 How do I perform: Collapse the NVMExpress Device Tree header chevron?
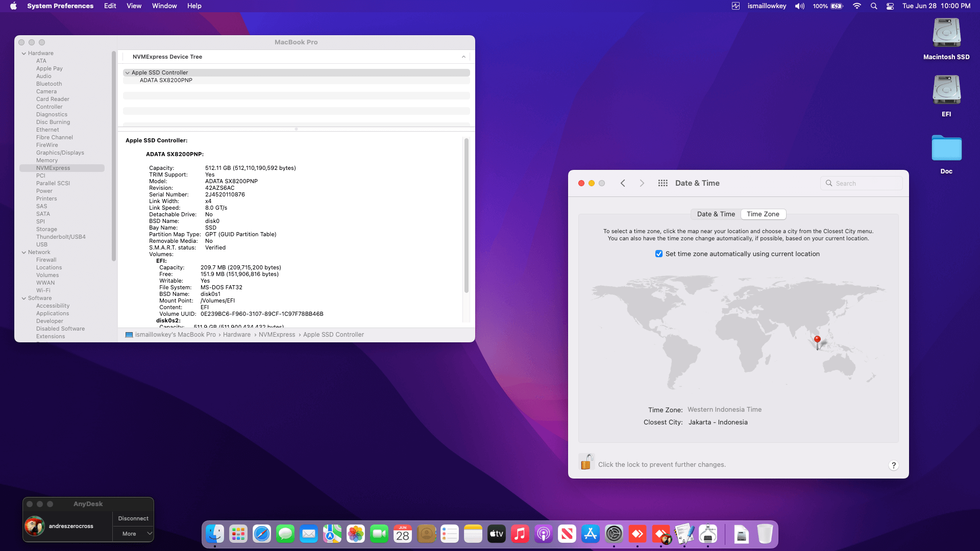[463, 57]
